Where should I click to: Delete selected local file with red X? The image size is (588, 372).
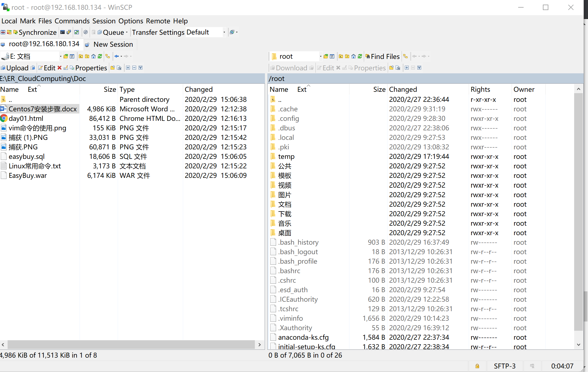click(x=60, y=68)
